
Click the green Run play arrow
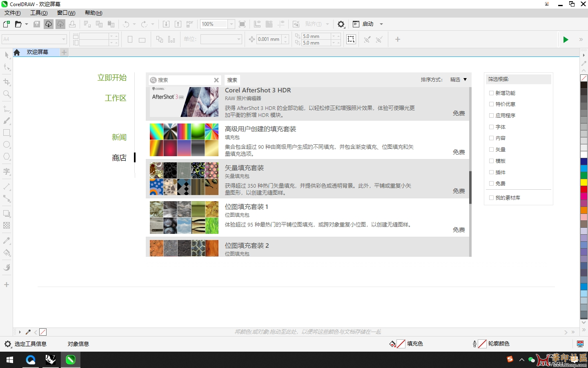(x=566, y=40)
